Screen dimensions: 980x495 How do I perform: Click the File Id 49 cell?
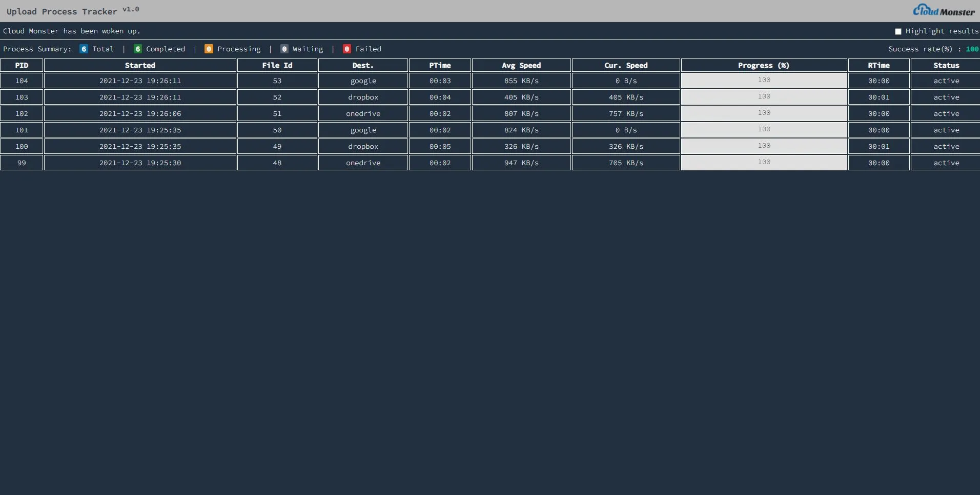tap(277, 146)
